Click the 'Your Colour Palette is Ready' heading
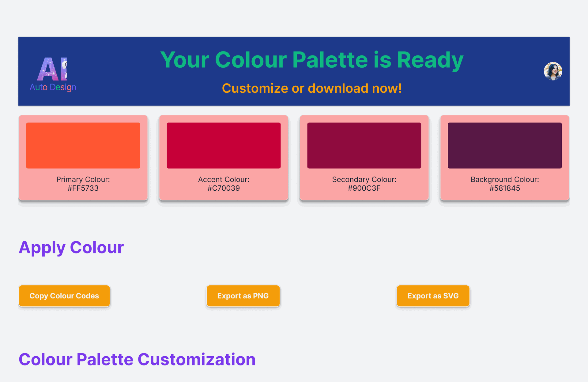The image size is (588, 382). [312, 60]
